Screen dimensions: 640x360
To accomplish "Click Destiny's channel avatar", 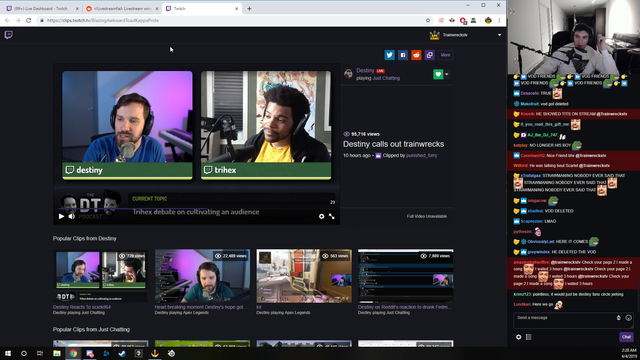I will [348, 73].
